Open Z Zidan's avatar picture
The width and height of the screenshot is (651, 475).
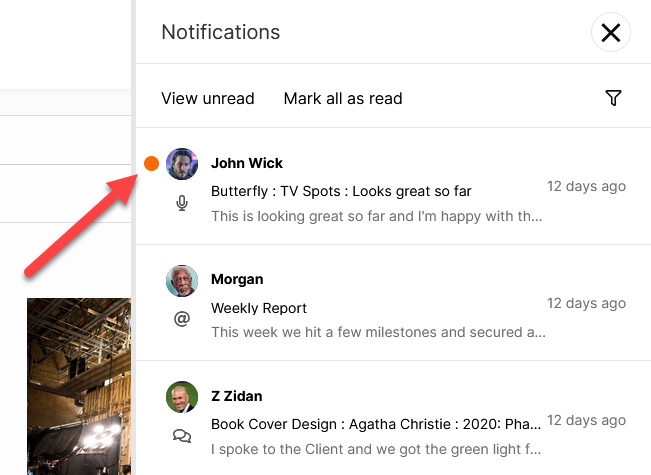[182, 397]
